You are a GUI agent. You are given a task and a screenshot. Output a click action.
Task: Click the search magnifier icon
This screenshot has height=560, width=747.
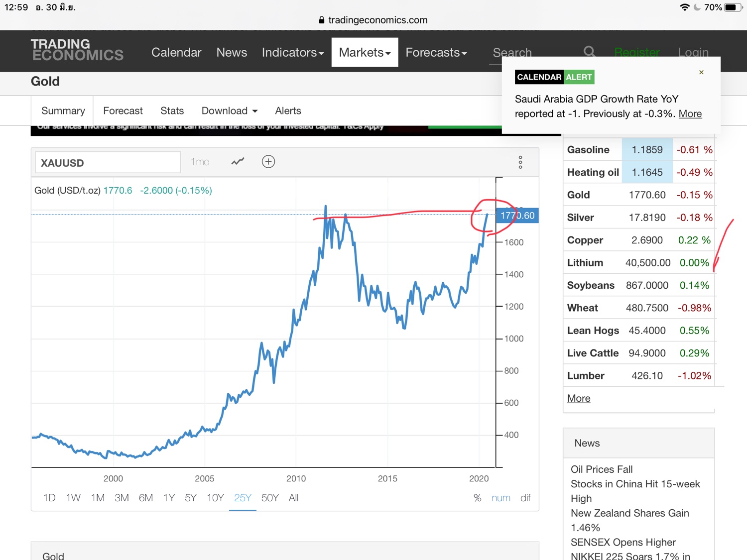(589, 52)
